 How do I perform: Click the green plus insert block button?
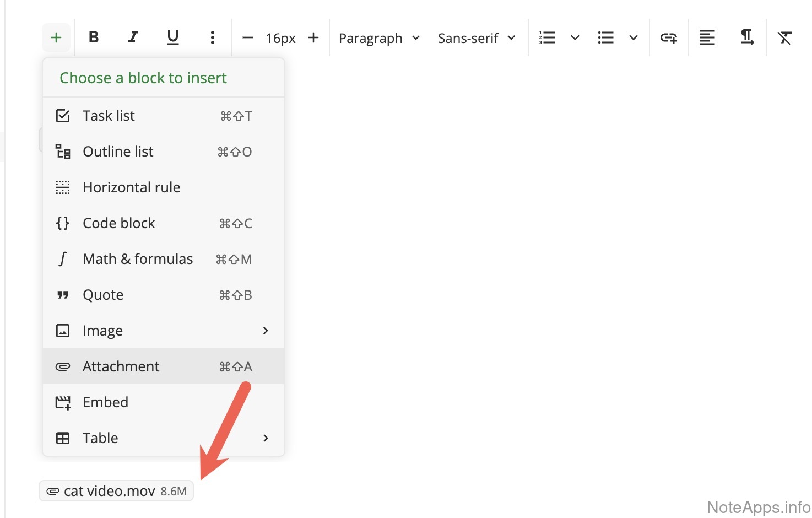tap(56, 37)
